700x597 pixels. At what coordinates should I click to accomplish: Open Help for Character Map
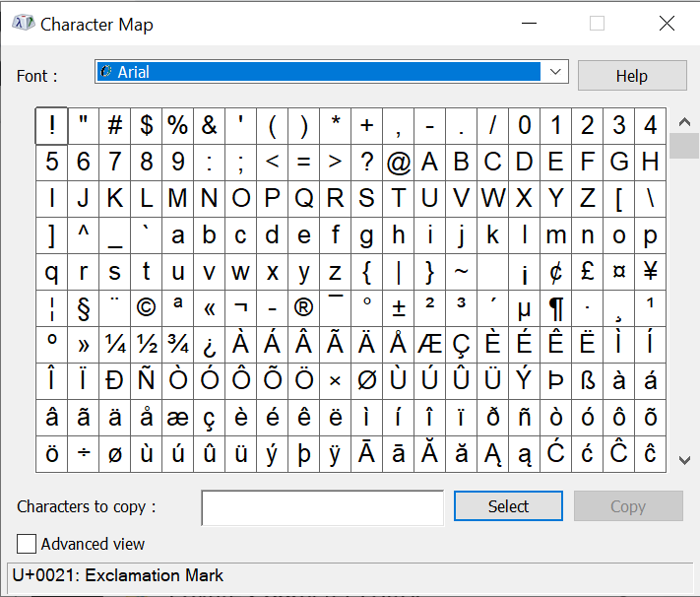click(631, 76)
